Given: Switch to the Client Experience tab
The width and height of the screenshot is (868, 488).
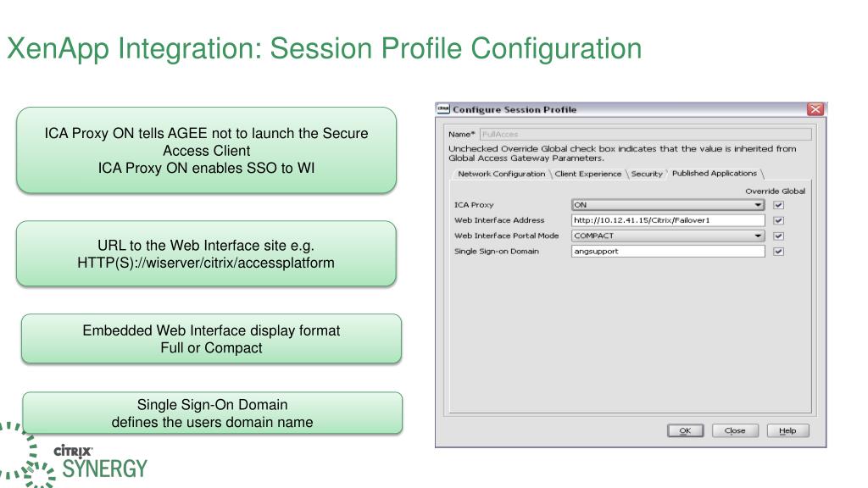Looking at the screenshot, I should (x=588, y=174).
